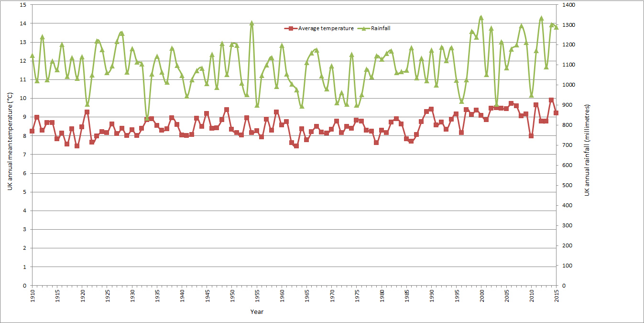This screenshot has height=323, width=644.
Task: Click the green triangle Rainfall legend marker
Action: point(363,29)
